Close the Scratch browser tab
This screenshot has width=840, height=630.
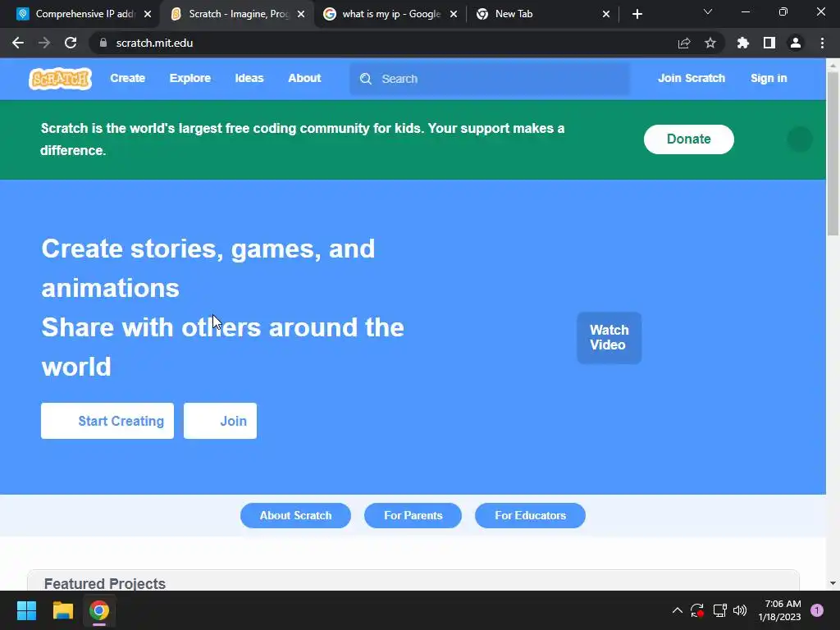301,14
